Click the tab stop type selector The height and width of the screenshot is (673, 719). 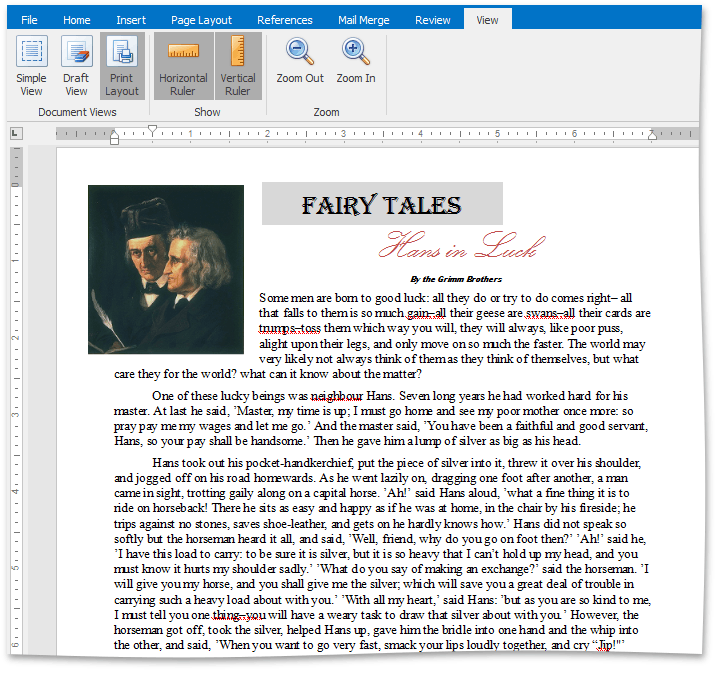tap(16, 133)
